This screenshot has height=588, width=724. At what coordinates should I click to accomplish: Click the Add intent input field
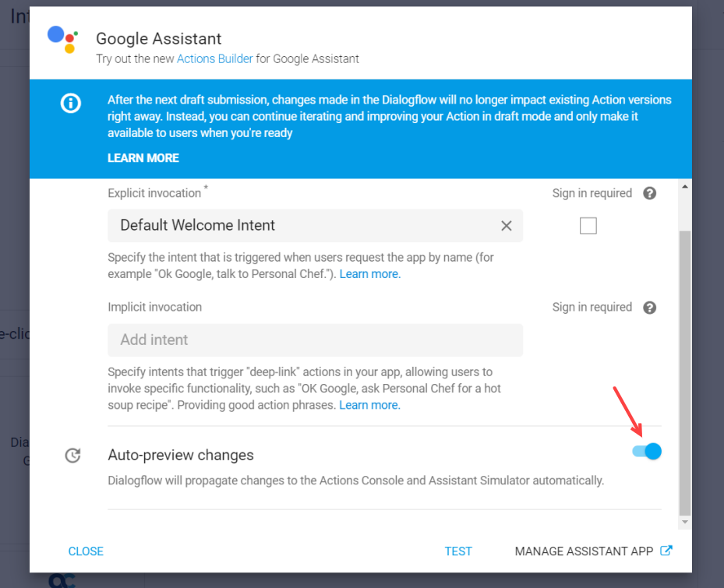coord(316,340)
